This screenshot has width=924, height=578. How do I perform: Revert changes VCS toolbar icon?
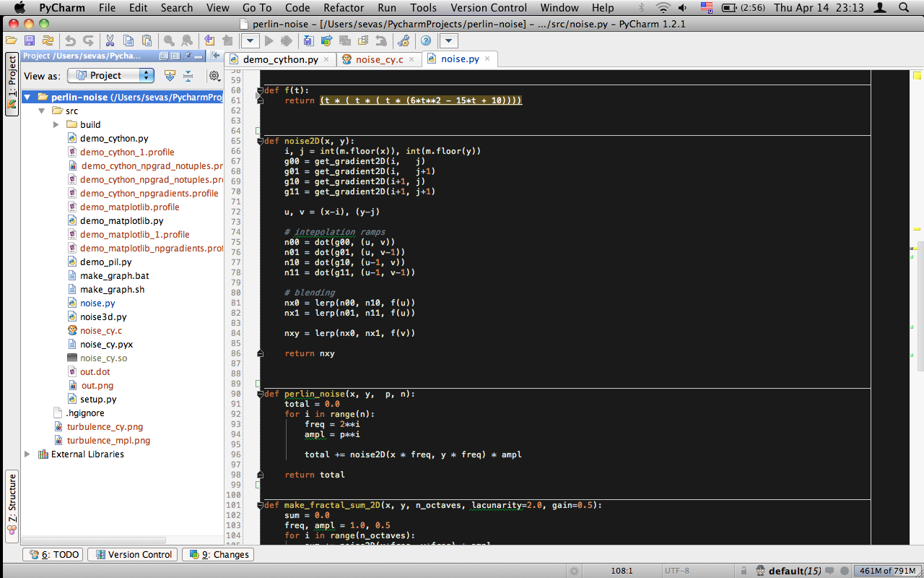point(381,41)
